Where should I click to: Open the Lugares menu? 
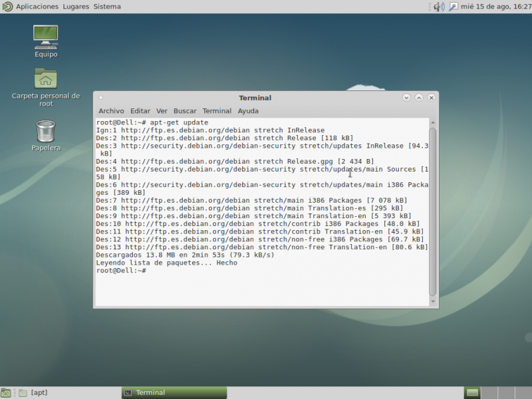coord(75,7)
